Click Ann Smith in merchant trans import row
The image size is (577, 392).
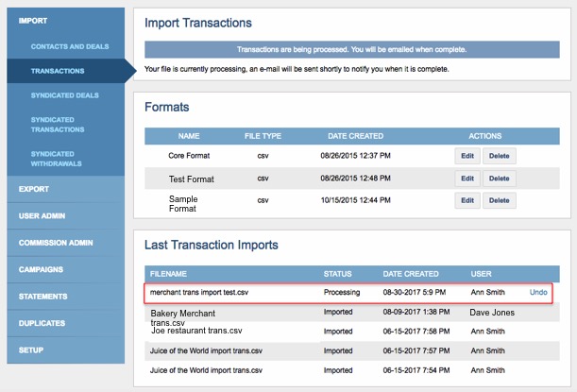tap(487, 292)
